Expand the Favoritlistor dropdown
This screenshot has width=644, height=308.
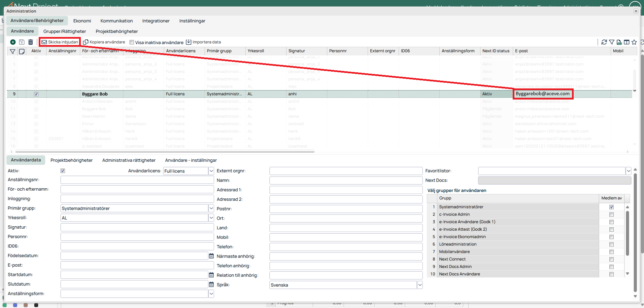click(628, 171)
